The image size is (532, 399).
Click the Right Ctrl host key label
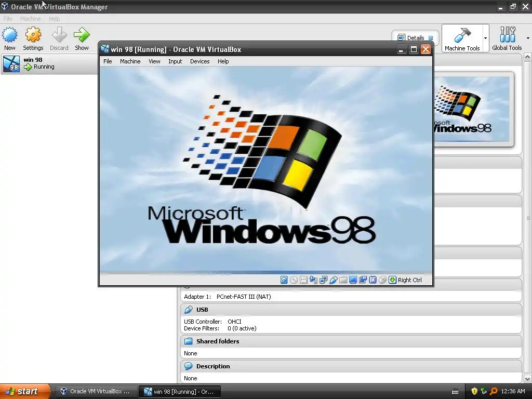(x=410, y=280)
